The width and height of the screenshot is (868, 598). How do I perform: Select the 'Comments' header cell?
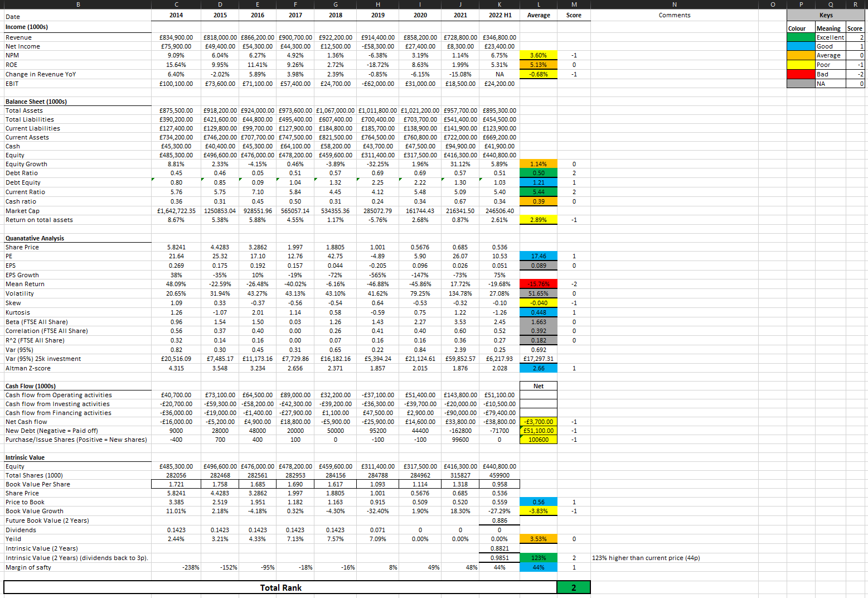tap(675, 15)
